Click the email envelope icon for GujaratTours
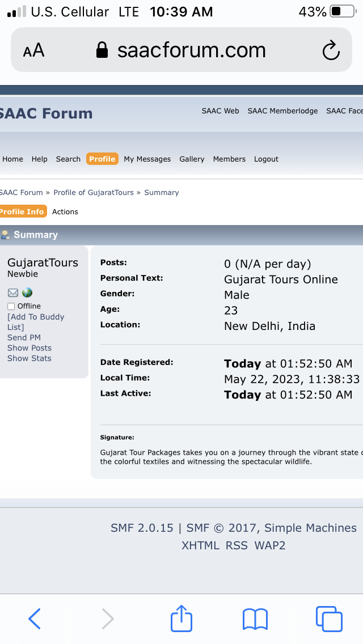The height and width of the screenshot is (644, 363). [x=13, y=293]
